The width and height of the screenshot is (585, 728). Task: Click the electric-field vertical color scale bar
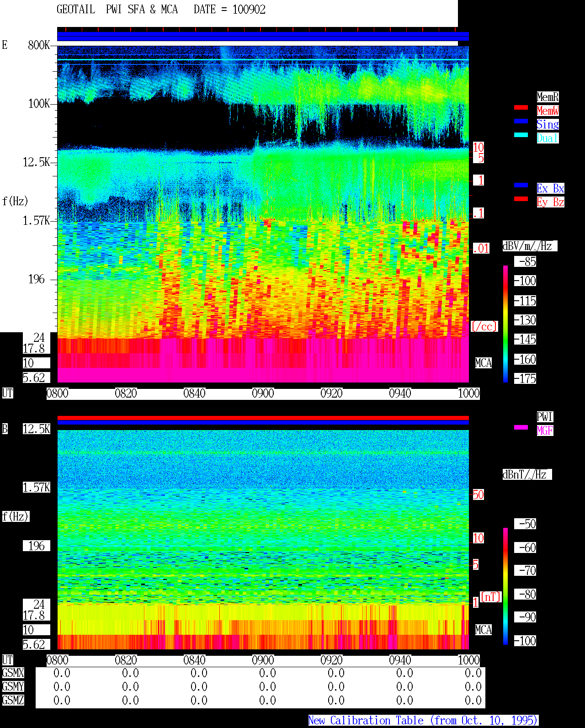click(505, 324)
